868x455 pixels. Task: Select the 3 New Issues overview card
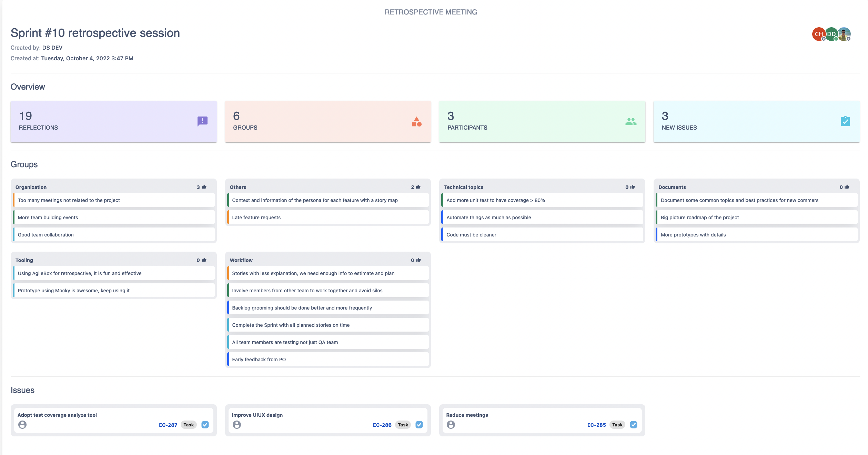click(757, 122)
